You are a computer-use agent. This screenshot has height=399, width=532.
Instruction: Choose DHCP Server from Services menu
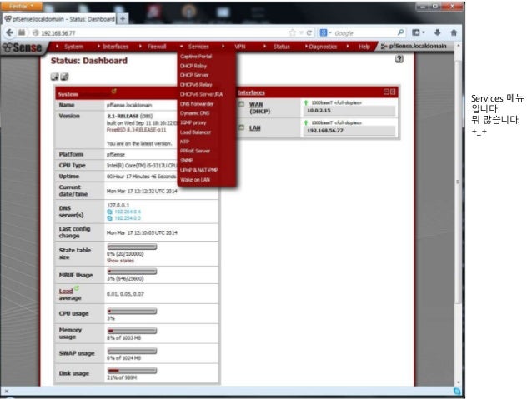click(194, 75)
